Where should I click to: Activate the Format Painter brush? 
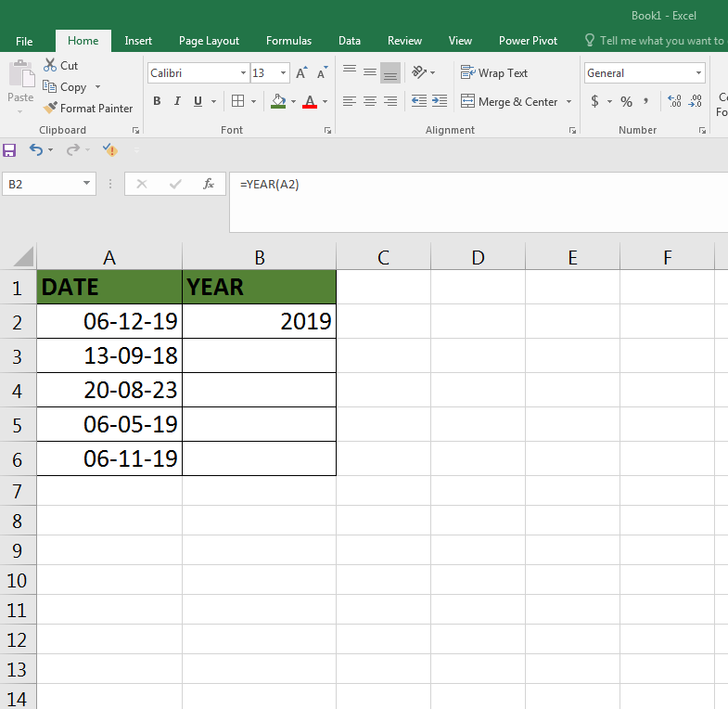point(50,108)
